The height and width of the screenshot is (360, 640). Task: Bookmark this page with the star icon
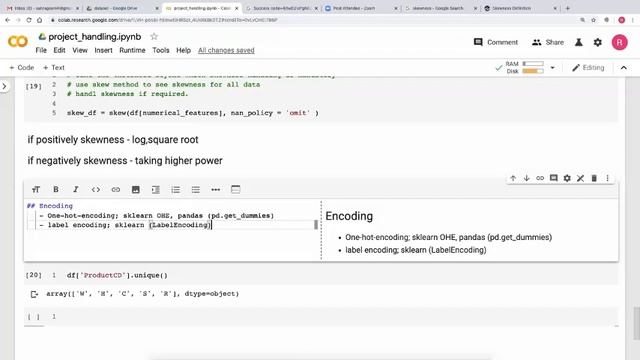(594, 20)
